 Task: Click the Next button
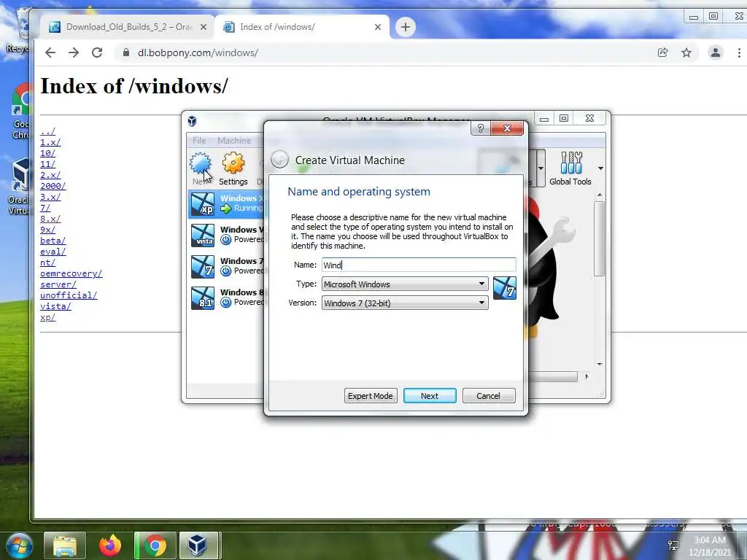coord(429,396)
